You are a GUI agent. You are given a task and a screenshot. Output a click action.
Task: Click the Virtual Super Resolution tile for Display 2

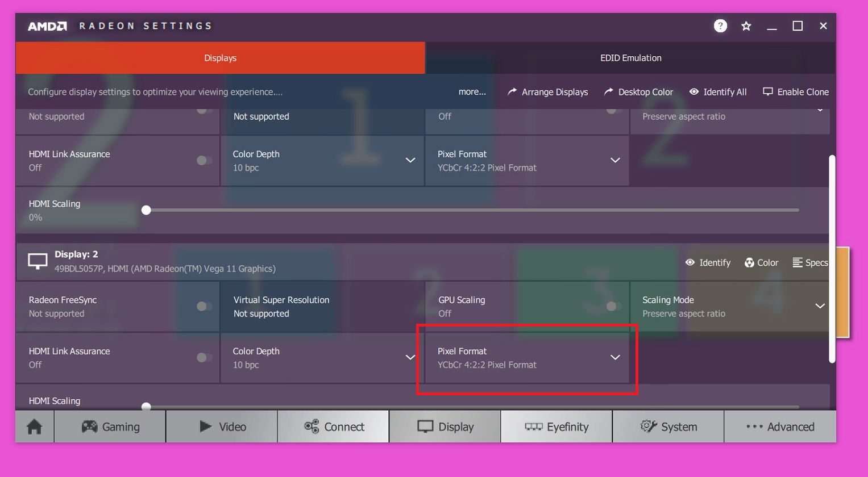tap(322, 307)
